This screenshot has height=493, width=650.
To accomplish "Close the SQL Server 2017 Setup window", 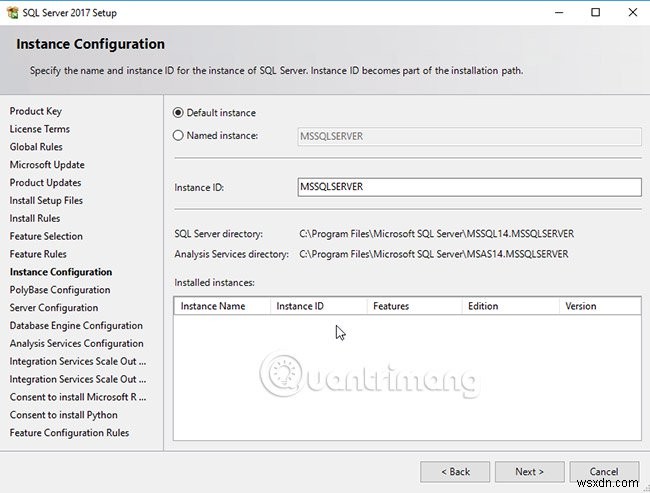I will coord(633,12).
